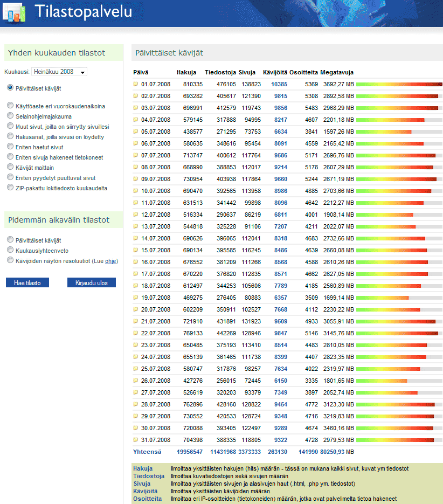
Task: Click the traffic bar for 26.07.2008
Action: click(x=399, y=381)
